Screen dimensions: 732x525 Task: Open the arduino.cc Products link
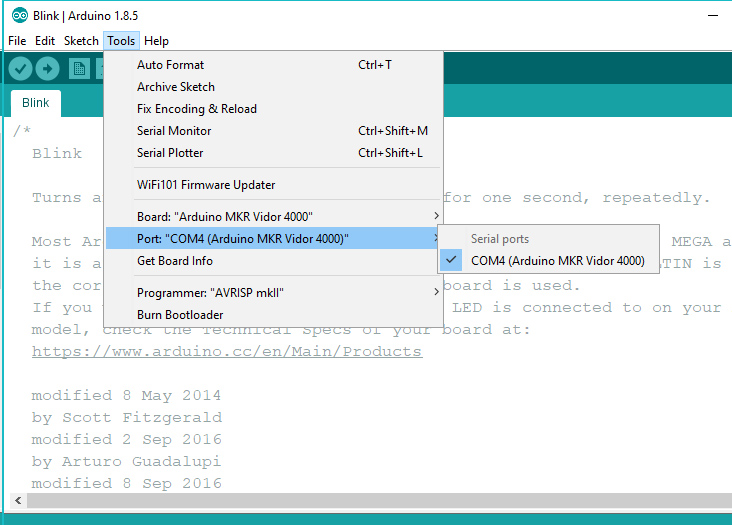(x=226, y=352)
